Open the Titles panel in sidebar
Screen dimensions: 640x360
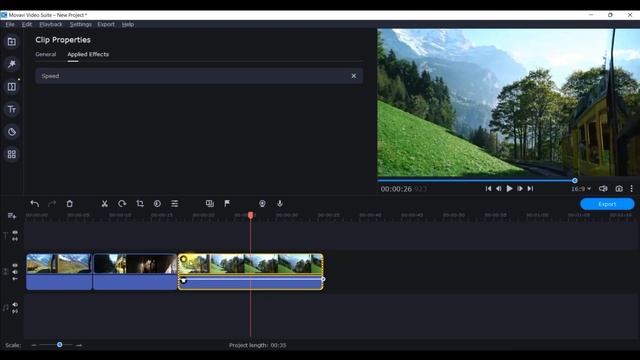[x=12, y=109]
